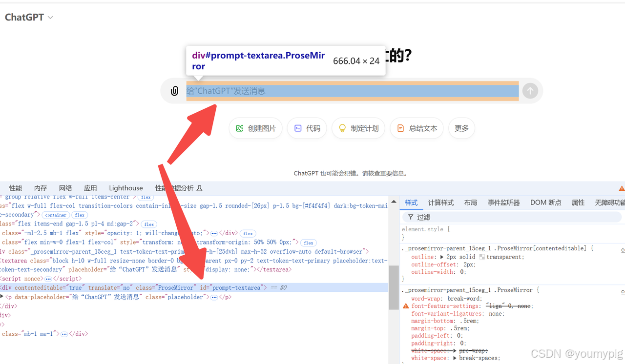Click the ellipsis in the mb-1 me-1 row

pos(64,334)
